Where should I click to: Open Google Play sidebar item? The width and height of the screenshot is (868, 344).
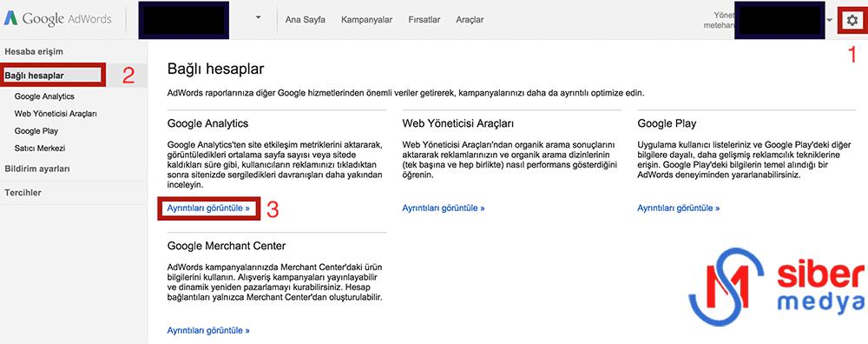point(36,131)
